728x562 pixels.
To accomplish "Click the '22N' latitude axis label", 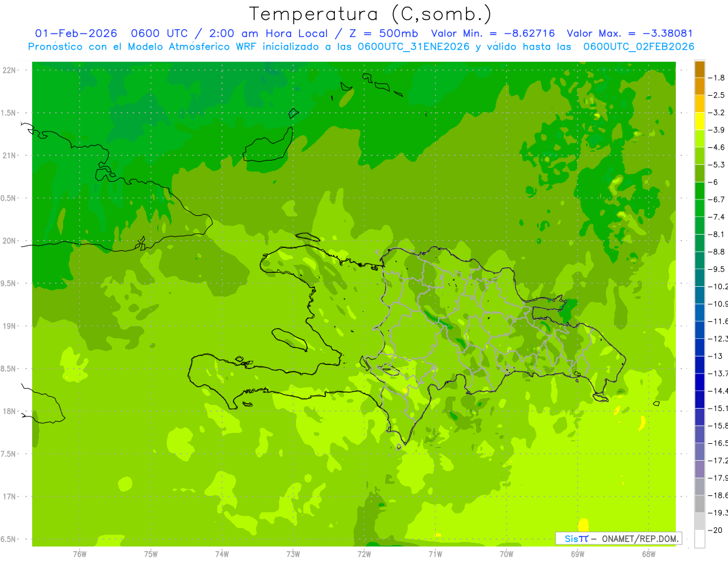I will coord(10,70).
